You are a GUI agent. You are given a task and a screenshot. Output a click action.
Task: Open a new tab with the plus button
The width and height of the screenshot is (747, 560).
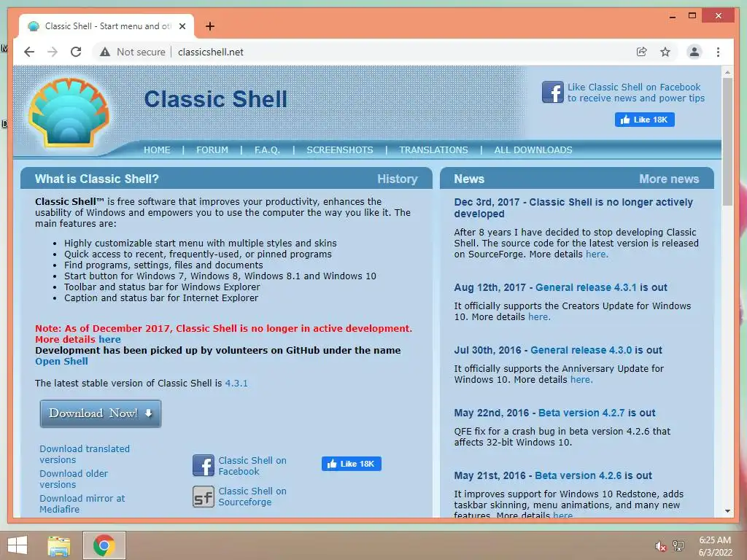(x=209, y=26)
